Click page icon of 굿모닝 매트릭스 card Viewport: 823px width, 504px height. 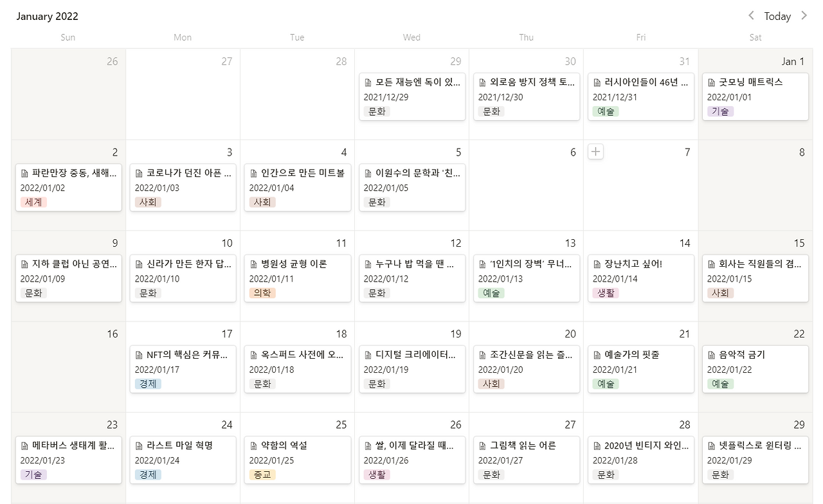(x=712, y=83)
